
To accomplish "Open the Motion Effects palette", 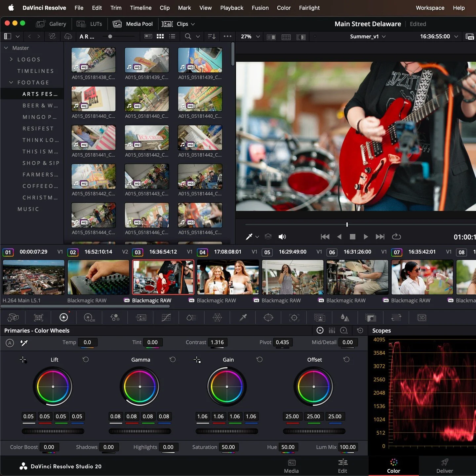I will pyautogui.click(x=141, y=318).
